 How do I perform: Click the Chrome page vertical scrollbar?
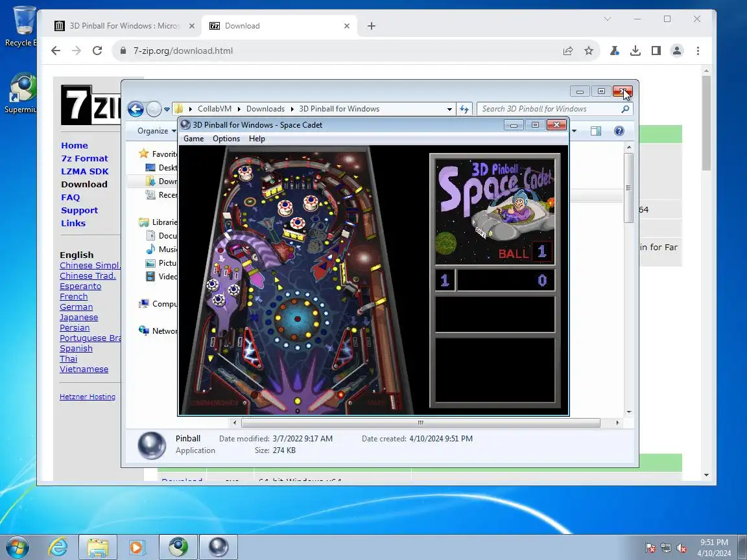(706, 123)
